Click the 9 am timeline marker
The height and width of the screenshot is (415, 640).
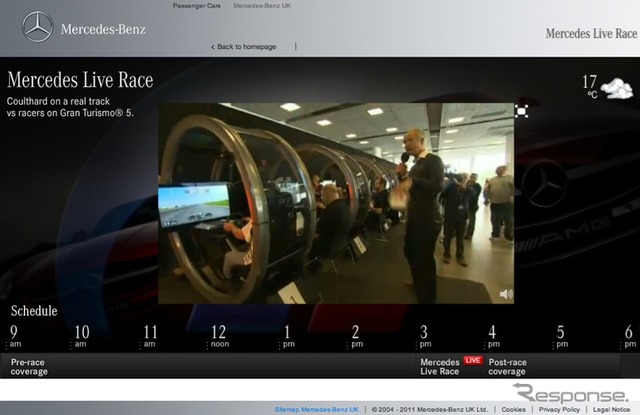tap(14, 337)
